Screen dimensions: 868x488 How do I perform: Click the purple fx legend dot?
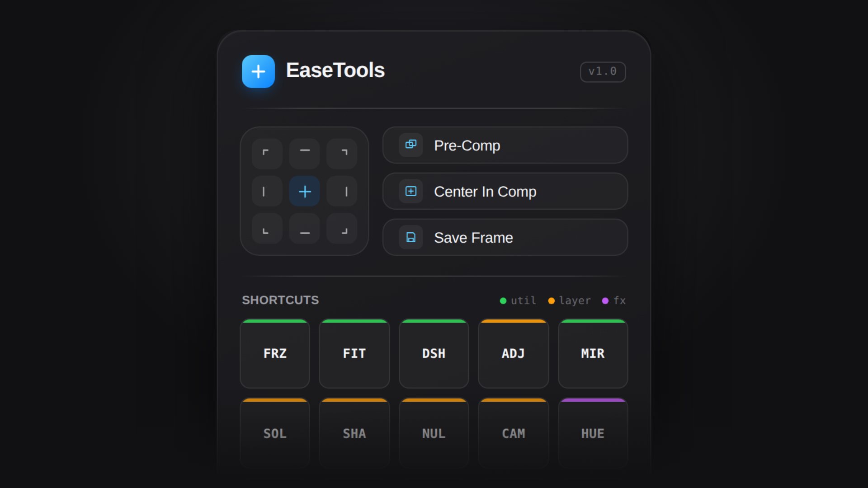(x=605, y=301)
